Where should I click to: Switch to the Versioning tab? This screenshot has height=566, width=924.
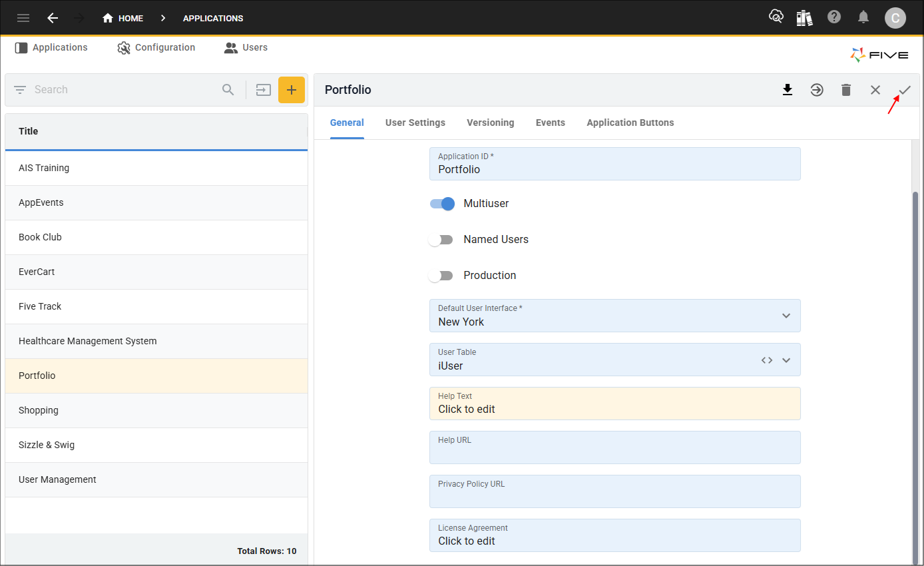pos(490,123)
